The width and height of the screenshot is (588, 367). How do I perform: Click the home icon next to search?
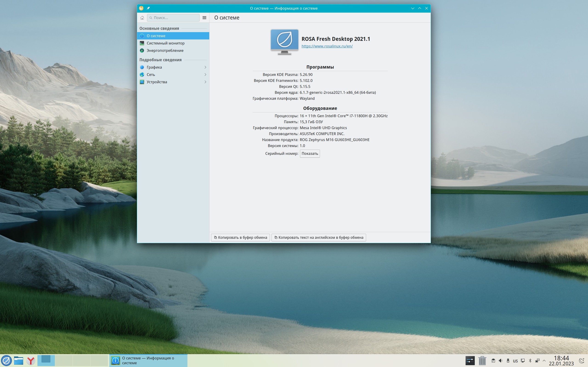tap(142, 18)
